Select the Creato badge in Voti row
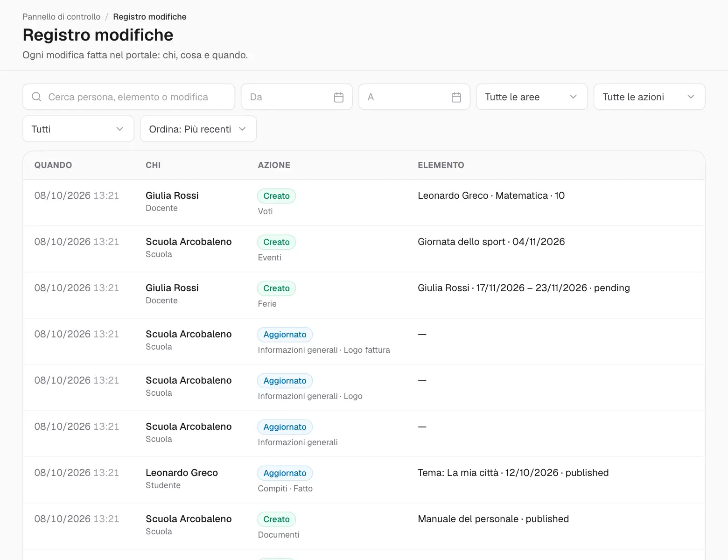 276,196
